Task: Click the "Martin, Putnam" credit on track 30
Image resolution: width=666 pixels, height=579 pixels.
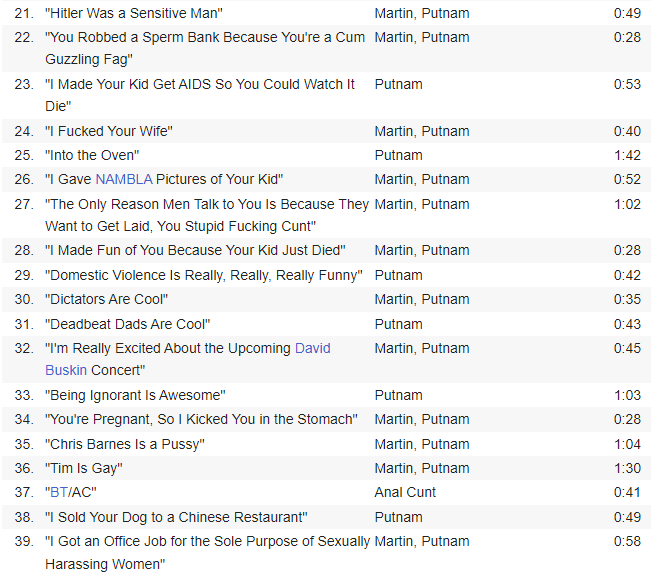Action: pos(422,299)
